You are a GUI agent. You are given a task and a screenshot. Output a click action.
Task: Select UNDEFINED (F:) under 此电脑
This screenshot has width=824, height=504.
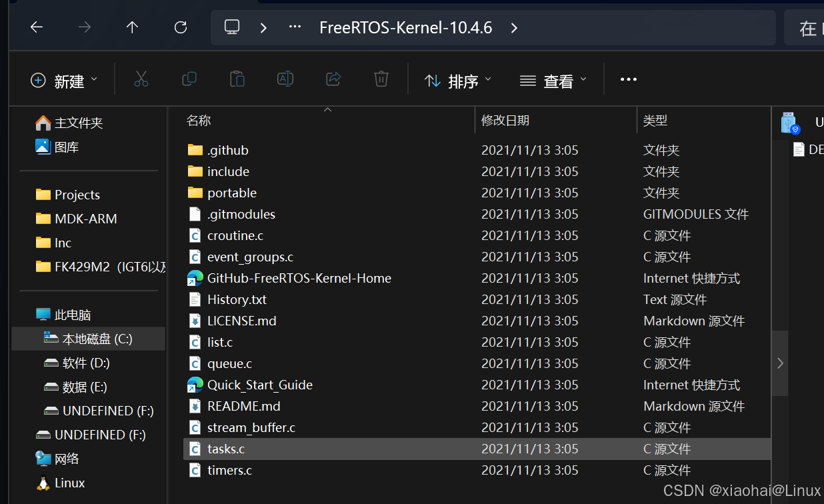click(99, 411)
